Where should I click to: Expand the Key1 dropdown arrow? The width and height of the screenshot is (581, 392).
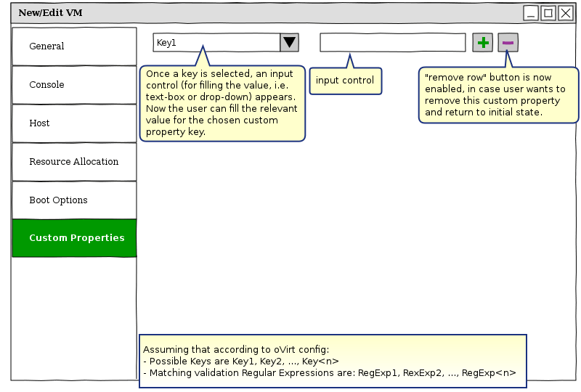click(x=290, y=43)
